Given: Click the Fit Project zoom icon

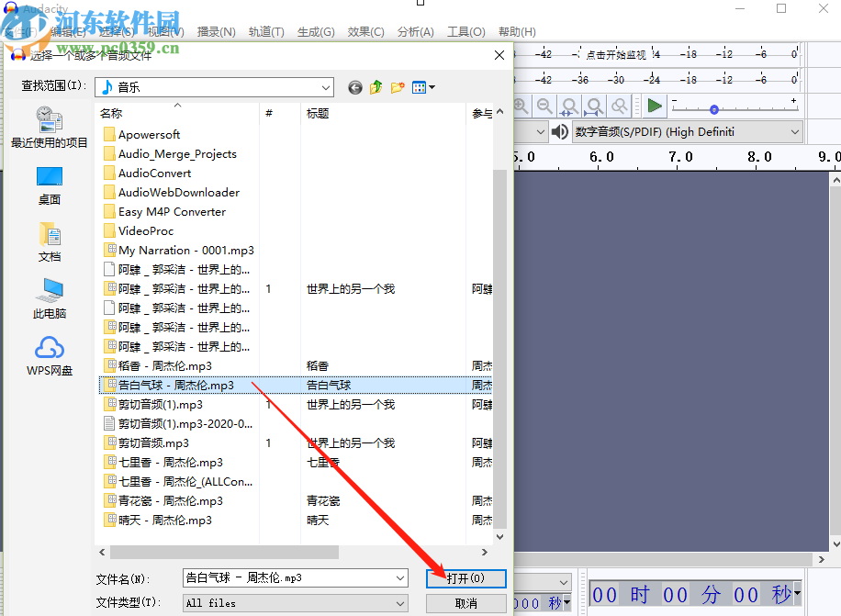Looking at the screenshot, I should (x=592, y=106).
